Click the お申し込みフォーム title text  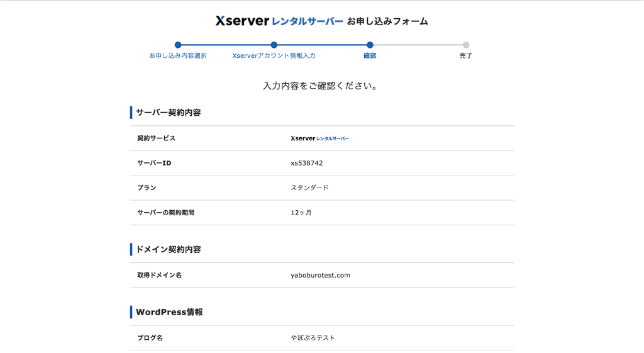(387, 21)
